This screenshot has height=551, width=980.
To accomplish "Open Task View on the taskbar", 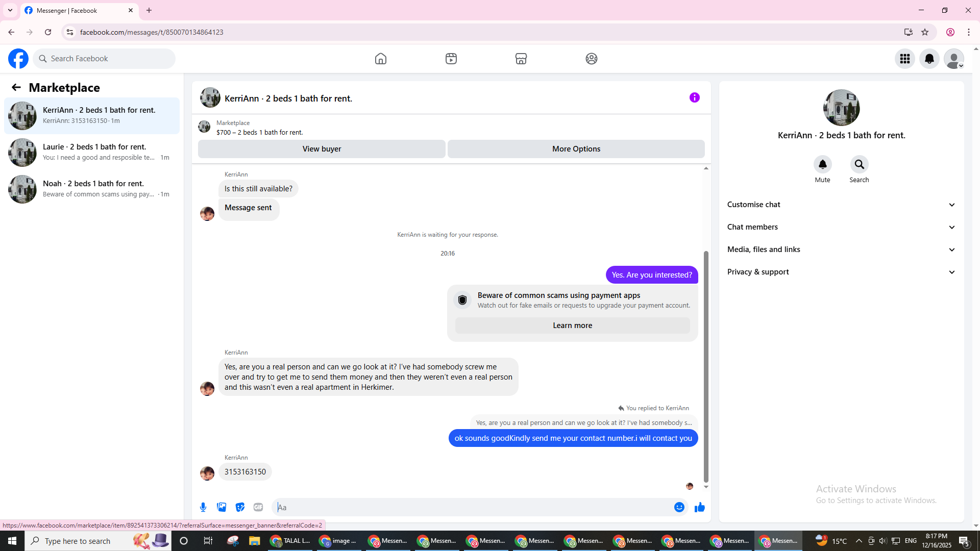I will point(208,541).
